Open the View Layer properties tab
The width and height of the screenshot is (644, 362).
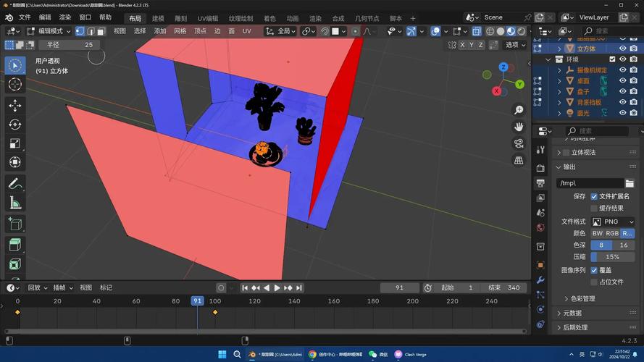540,198
